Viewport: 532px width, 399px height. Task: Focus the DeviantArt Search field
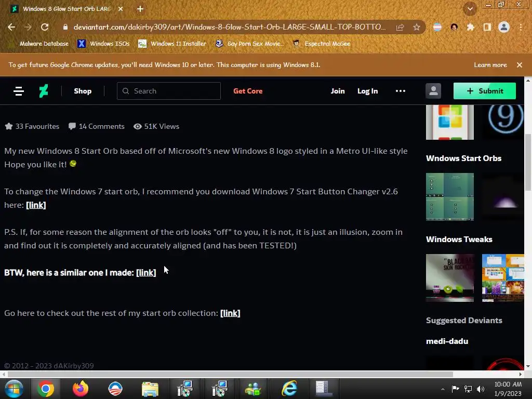[169, 91]
